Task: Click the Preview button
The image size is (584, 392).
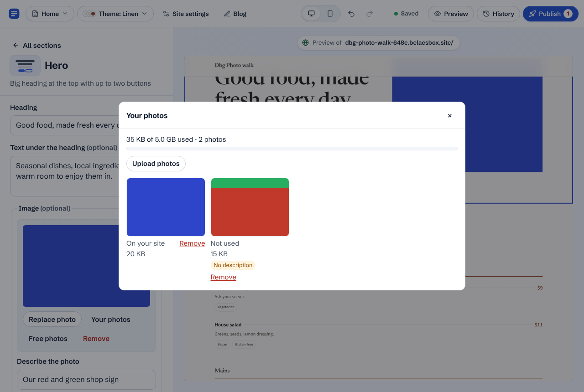Action: click(451, 14)
